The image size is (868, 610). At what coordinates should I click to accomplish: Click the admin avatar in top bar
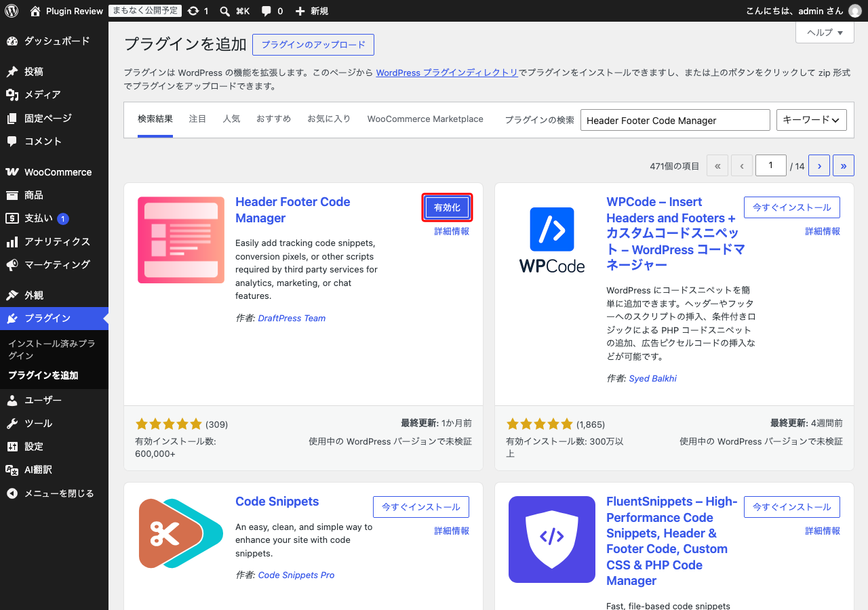tap(855, 11)
